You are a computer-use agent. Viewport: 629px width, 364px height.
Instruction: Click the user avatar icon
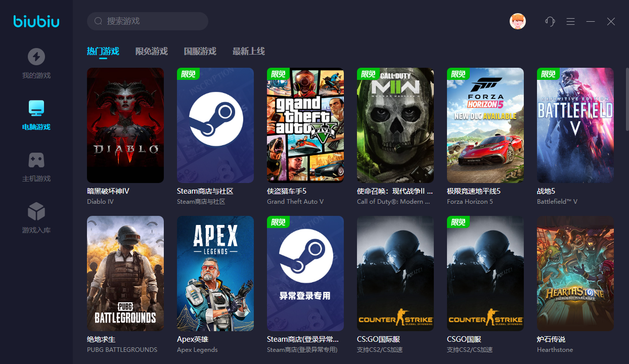(x=517, y=21)
